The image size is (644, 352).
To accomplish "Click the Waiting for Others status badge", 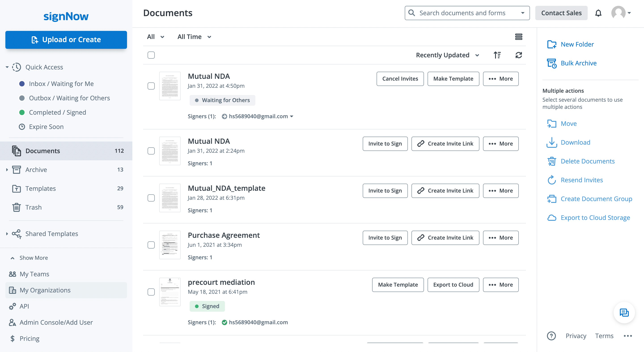I will tap(222, 100).
